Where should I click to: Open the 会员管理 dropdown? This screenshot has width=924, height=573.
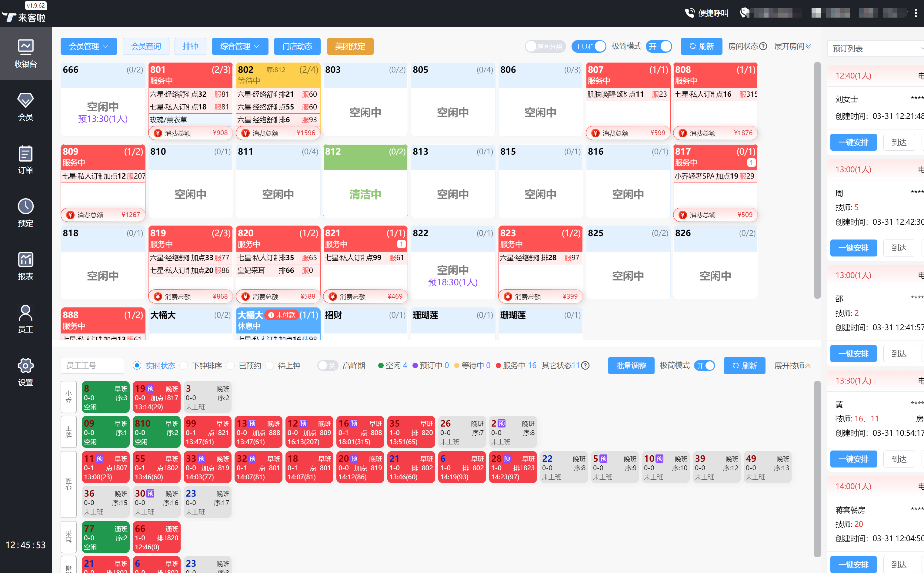pos(88,46)
